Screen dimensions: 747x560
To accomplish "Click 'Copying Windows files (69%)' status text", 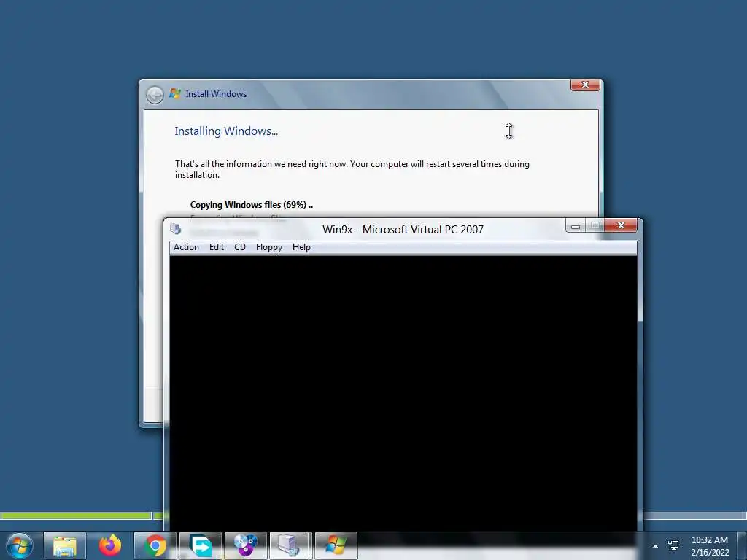I will point(251,205).
